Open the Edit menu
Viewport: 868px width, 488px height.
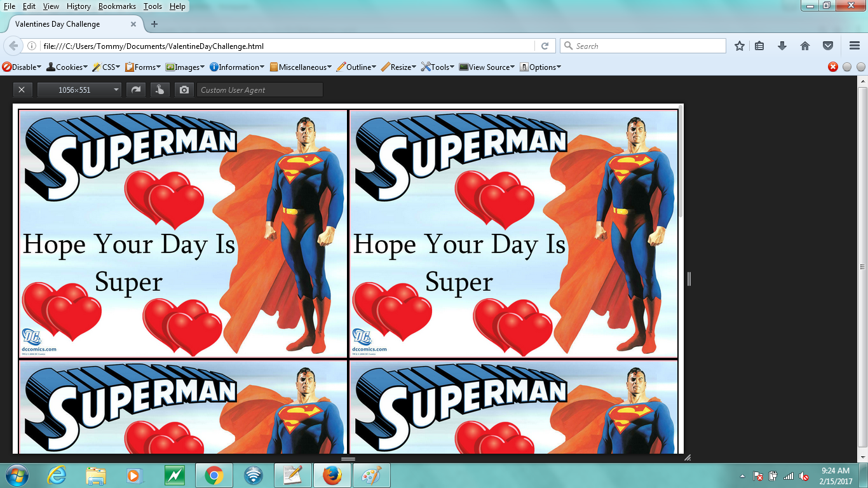point(29,6)
